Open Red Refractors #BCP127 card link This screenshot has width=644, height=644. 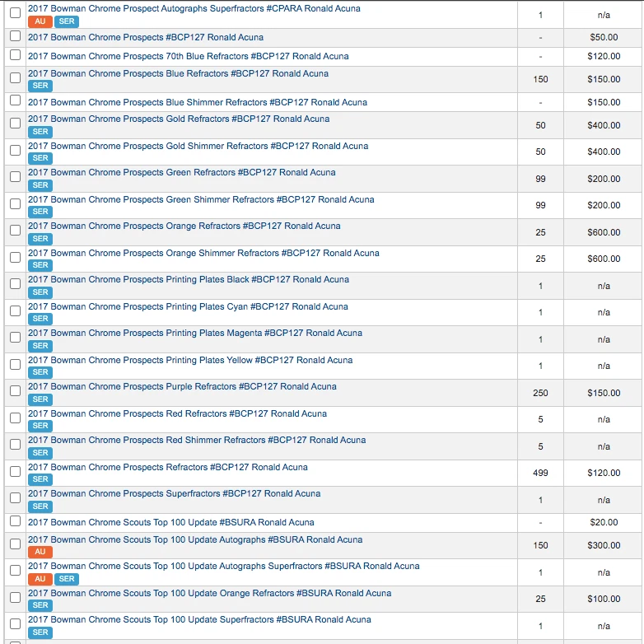click(x=177, y=413)
